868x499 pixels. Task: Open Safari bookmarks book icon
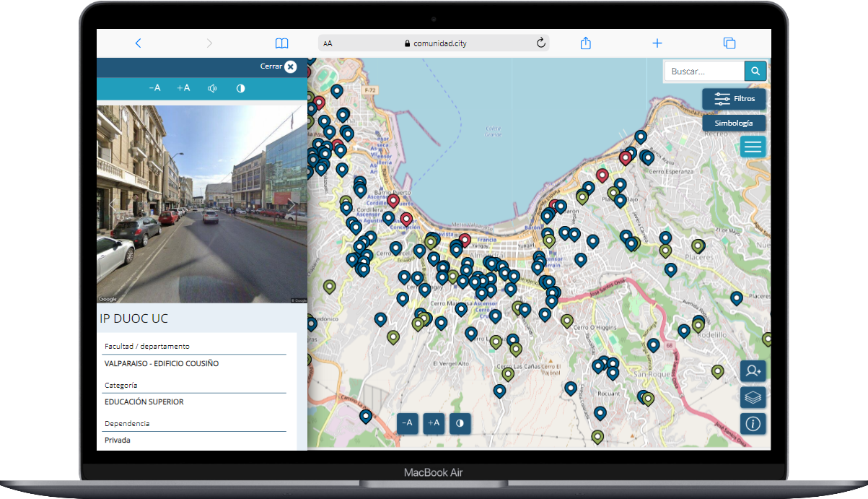281,43
